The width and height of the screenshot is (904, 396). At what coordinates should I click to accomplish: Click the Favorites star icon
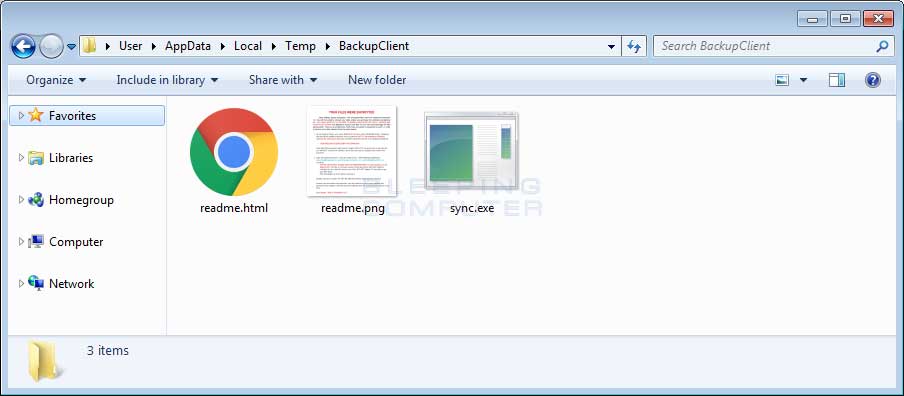coord(36,115)
